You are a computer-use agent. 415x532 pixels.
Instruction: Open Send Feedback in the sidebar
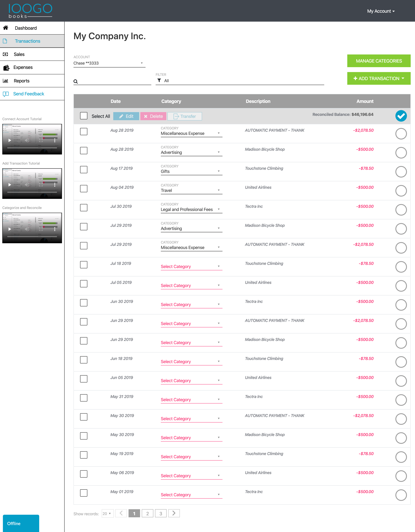point(32,94)
